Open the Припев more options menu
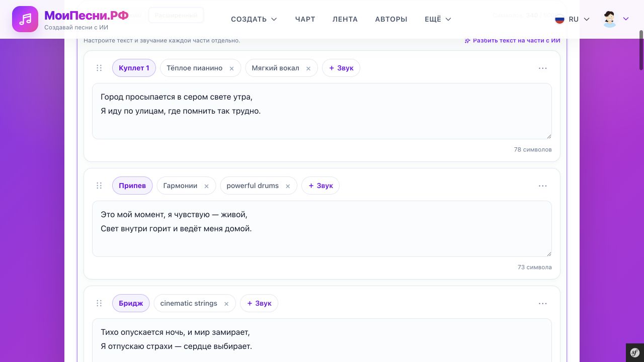 point(542,186)
